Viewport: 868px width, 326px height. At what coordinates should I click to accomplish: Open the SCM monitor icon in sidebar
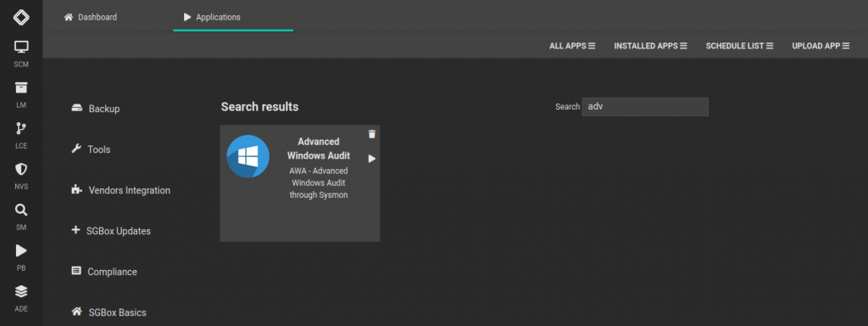point(21,47)
